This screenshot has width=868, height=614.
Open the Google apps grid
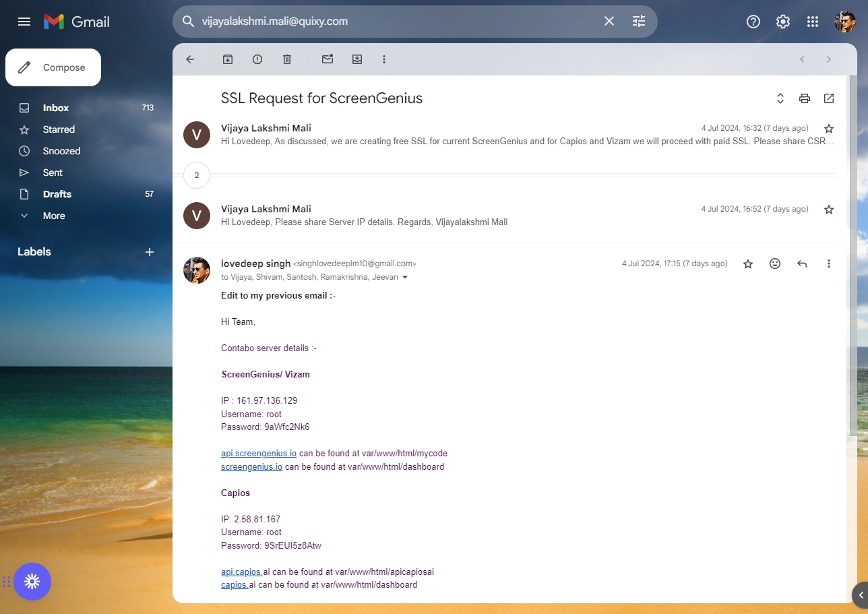pyautogui.click(x=813, y=22)
